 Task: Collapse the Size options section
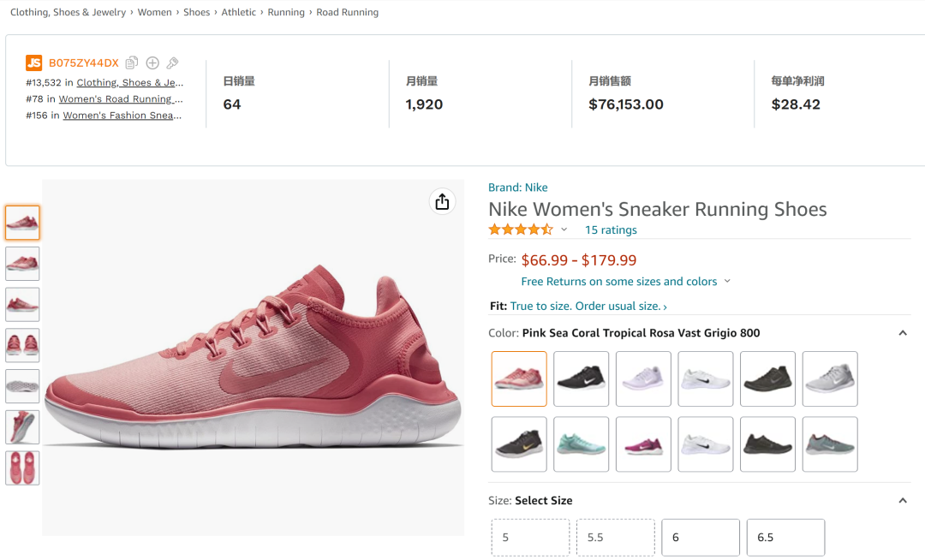[902, 500]
